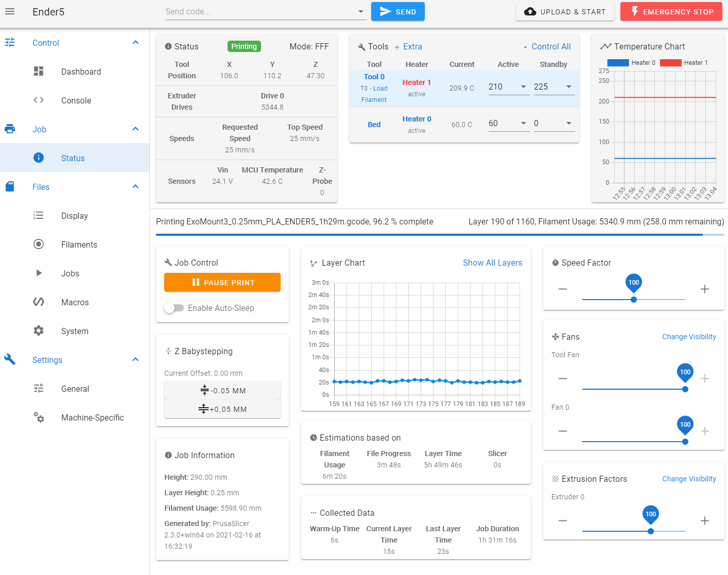Click the Extruder 0 slider handle
Image resolution: width=728 pixels, height=575 pixels.
651,531
